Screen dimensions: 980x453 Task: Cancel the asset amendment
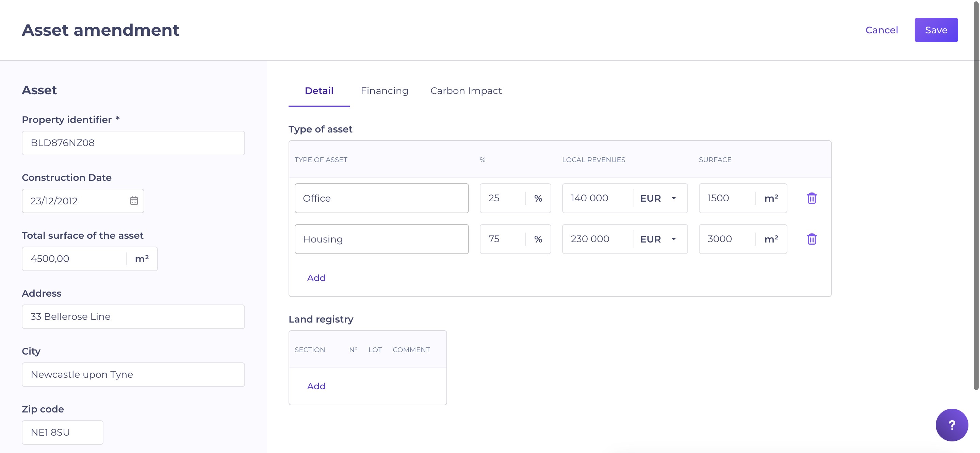pos(881,30)
